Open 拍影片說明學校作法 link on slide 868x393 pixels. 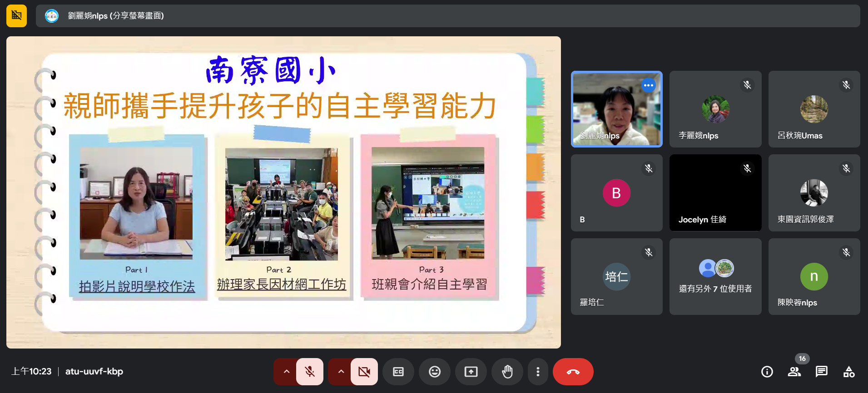coord(137,286)
